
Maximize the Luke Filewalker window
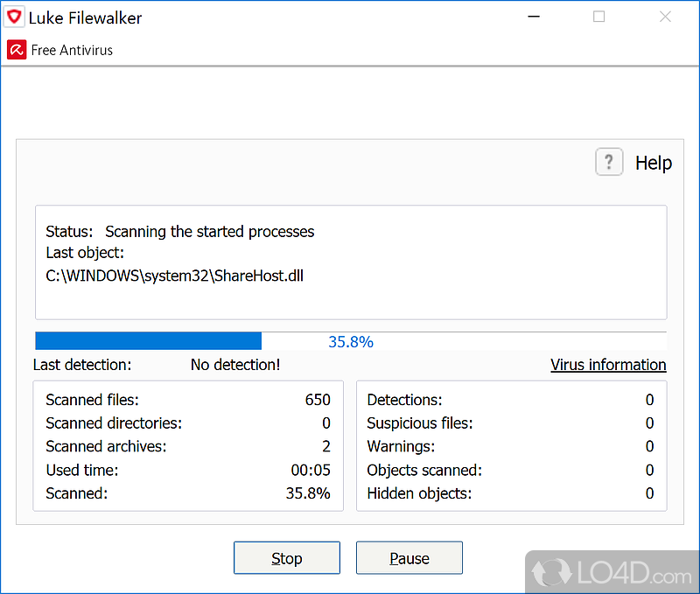tap(598, 17)
